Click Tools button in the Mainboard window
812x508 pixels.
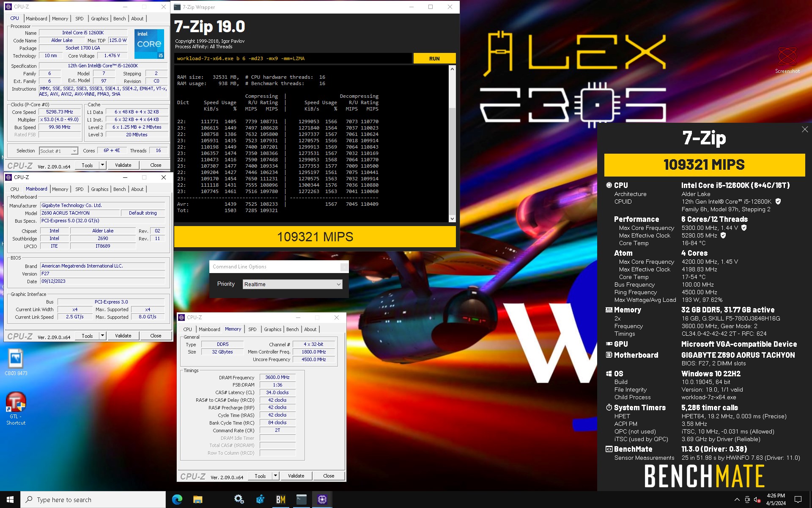88,336
